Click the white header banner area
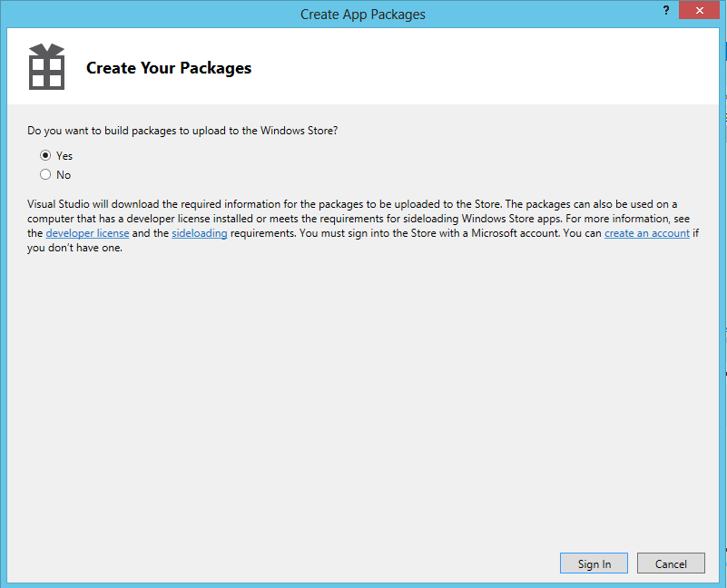Screen dimensions: 727x588 coord(362,66)
